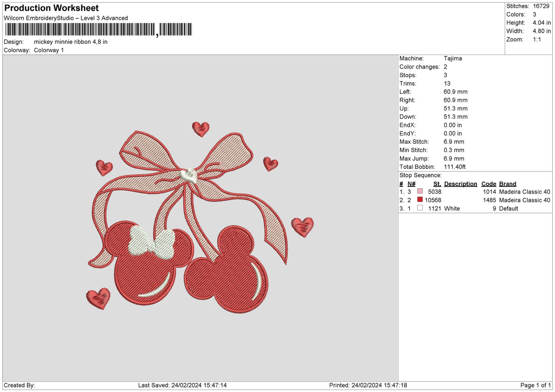Click the 'Production Worksheet' title
Screen dimensions: 555x392
(x=51, y=8)
